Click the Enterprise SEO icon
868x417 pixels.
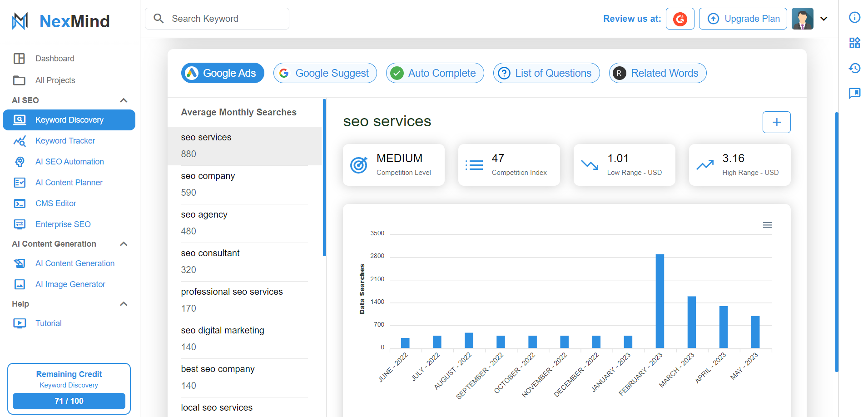tap(20, 224)
